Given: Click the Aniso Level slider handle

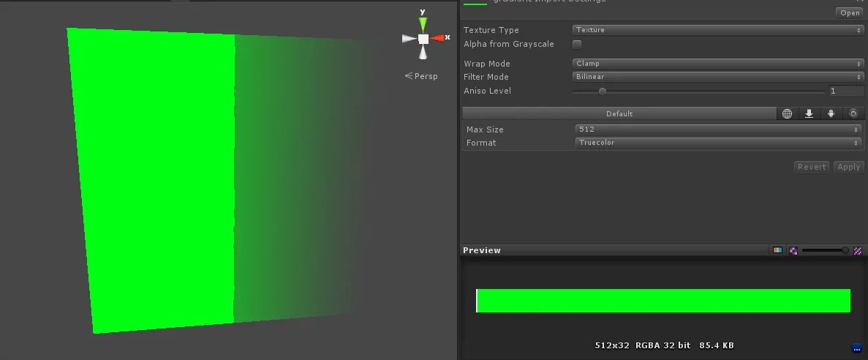Looking at the screenshot, I should (x=603, y=91).
